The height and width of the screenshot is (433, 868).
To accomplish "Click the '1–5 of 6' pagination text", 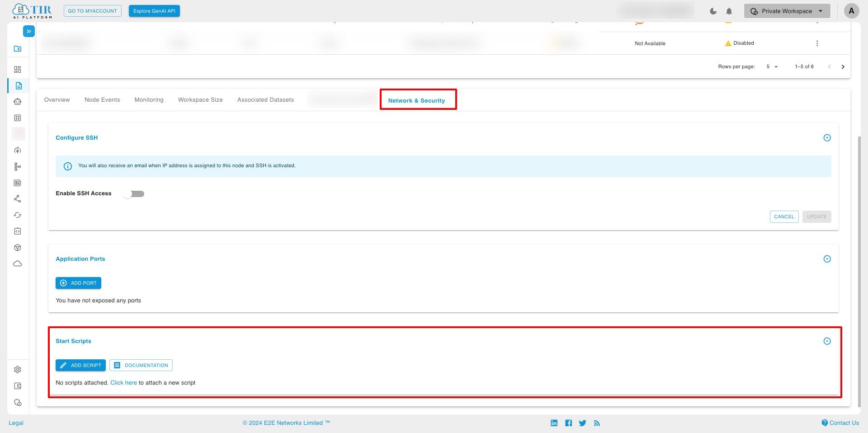I will pos(804,67).
